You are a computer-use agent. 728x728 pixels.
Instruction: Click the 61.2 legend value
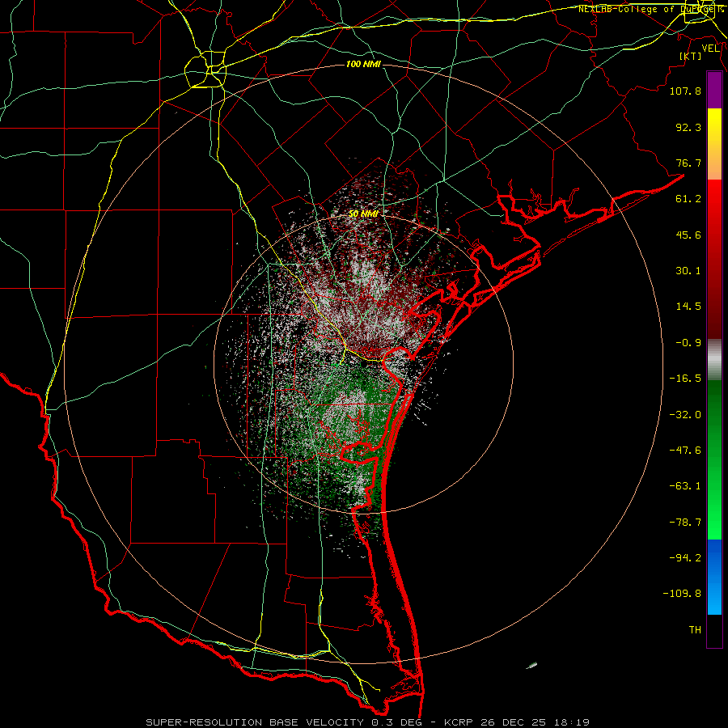688,199
